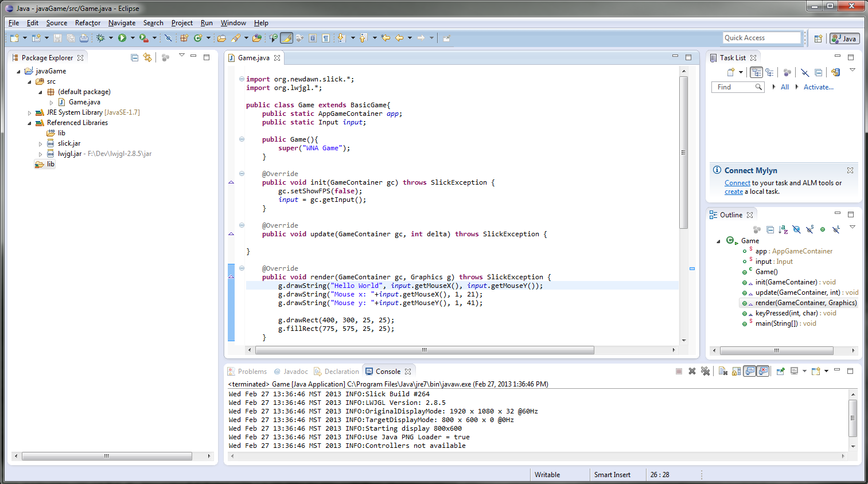Save the current file

57,38
